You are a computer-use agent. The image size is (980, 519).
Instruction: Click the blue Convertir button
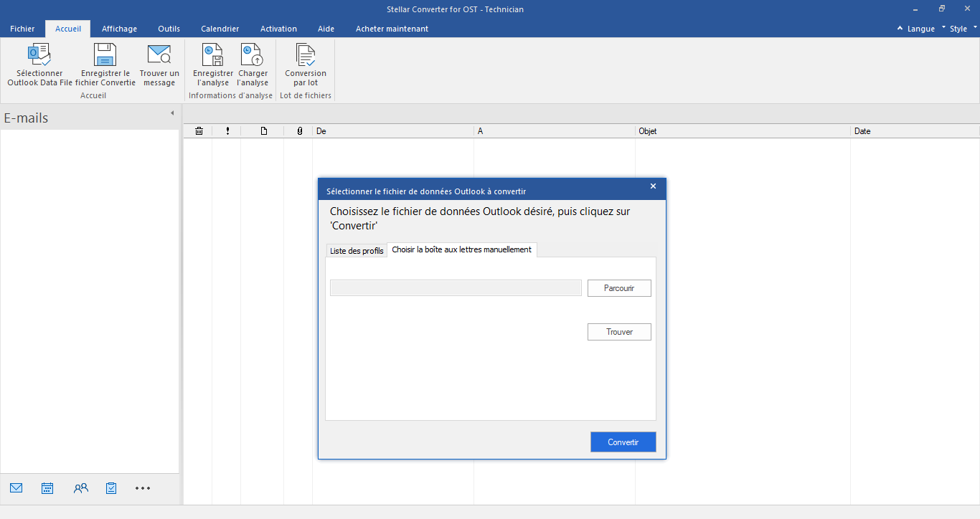[623, 442]
